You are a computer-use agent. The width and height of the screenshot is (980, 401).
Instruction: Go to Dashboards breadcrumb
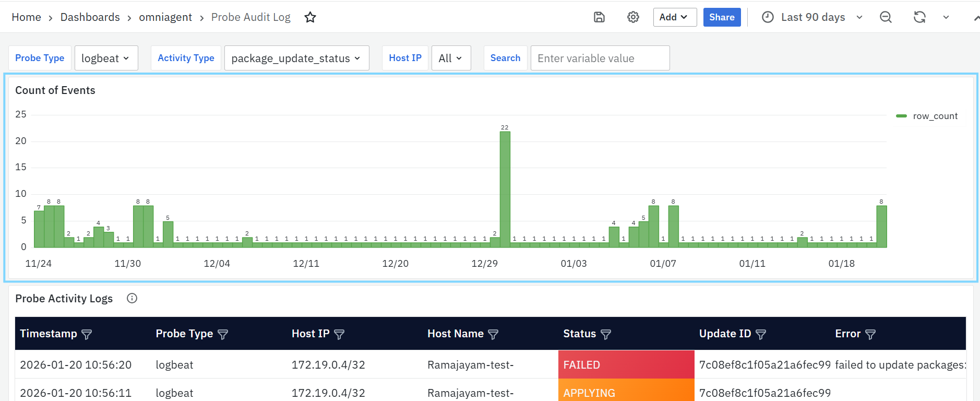tap(90, 17)
